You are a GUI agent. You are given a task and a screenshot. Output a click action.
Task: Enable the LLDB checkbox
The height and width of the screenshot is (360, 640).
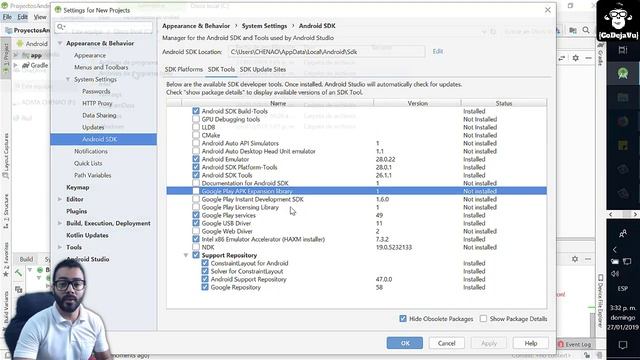point(196,127)
